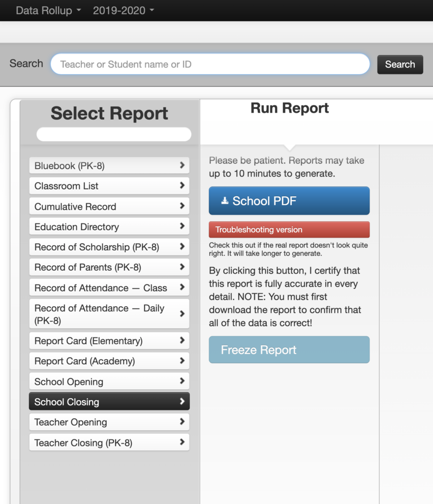Click the red Troubleshooting version button

coord(289,229)
